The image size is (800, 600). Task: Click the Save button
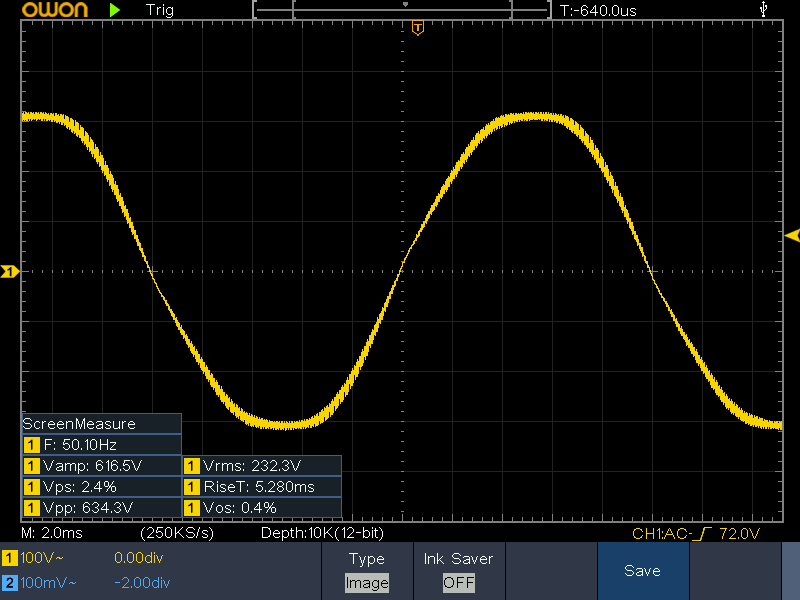pos(643,571)
